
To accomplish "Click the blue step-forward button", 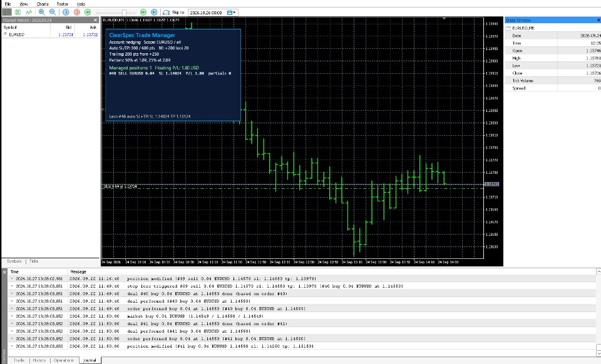I will (154, 13).
